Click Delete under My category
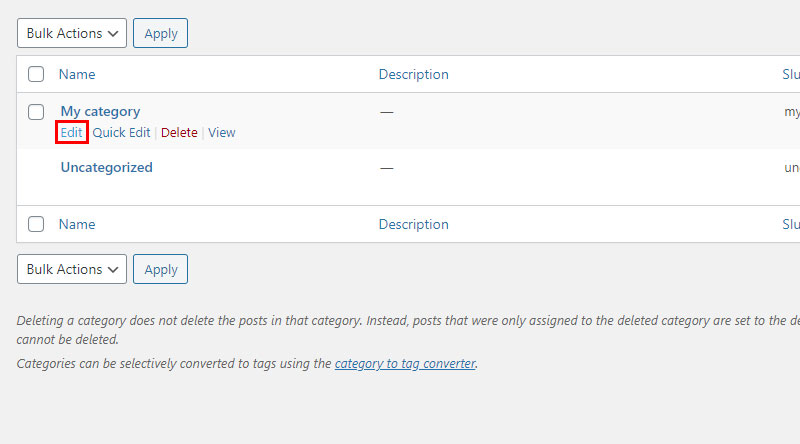Image resolution: width=800 pixels, height=444 pixels. tap(179, 133)
